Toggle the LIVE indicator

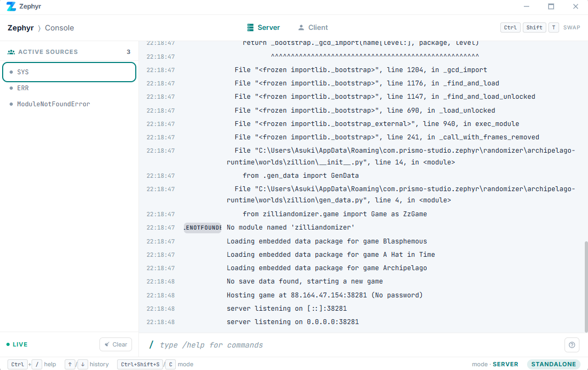coord(17,345)
